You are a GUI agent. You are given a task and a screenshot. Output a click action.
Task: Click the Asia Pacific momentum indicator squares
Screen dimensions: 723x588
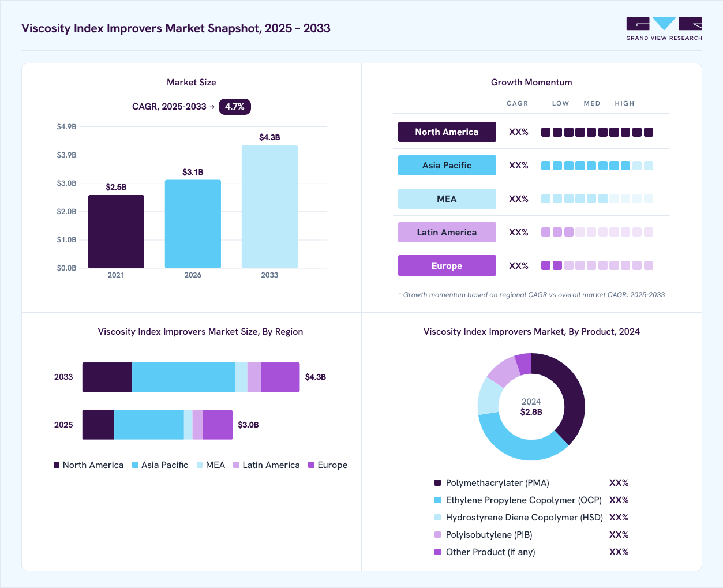pos(597,166)
